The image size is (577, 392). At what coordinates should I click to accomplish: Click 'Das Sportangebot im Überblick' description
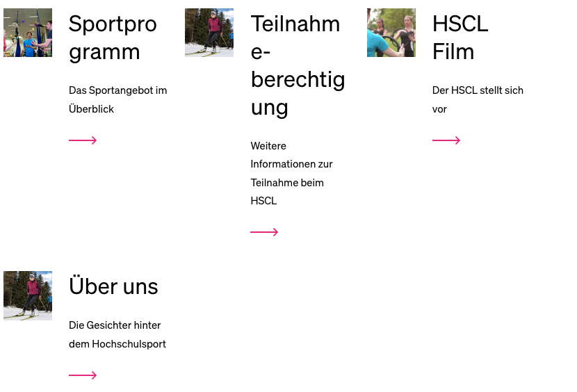coord(117,100)
